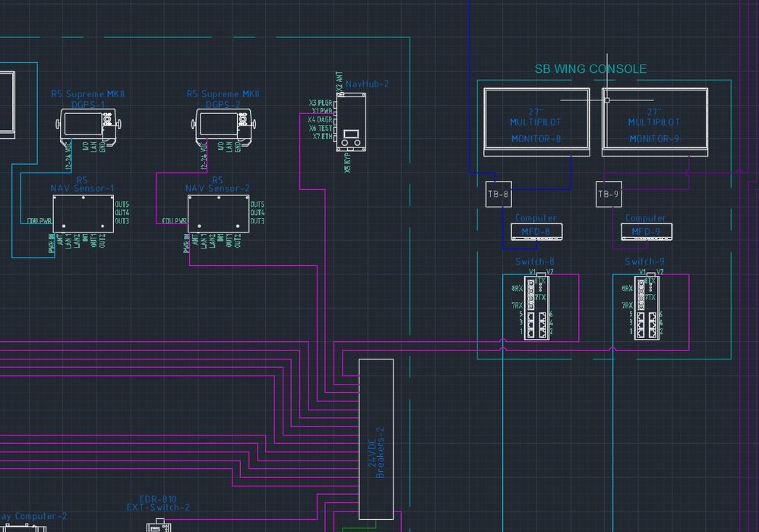Select the LAN1 pin on NAV Sensor-2
This screenshot has height=532, width=759.
point(203,241)
